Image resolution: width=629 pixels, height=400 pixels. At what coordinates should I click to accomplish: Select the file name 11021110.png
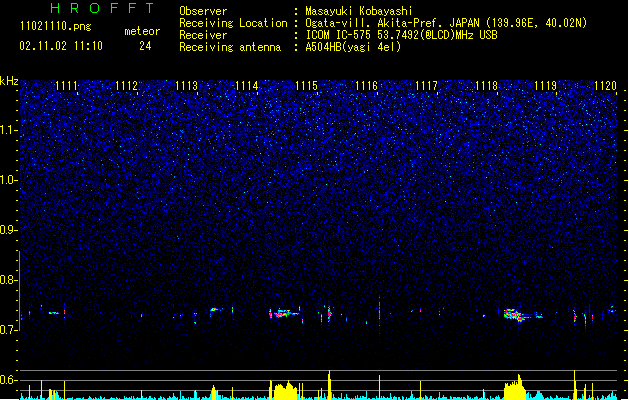[x=55, y=26]
